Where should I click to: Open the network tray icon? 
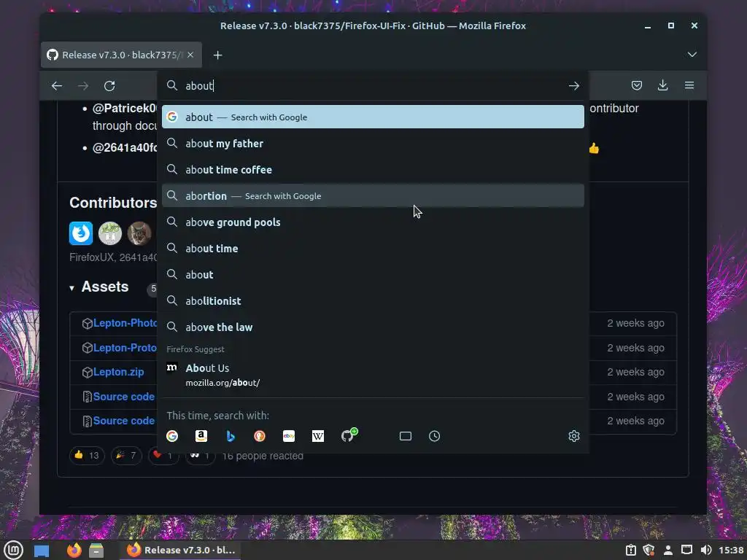(686, 551)
